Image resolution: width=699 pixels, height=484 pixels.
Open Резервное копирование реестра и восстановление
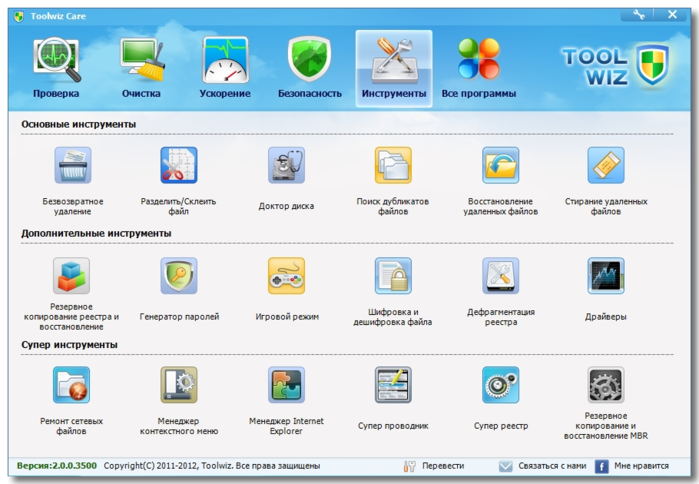point(71,275)
